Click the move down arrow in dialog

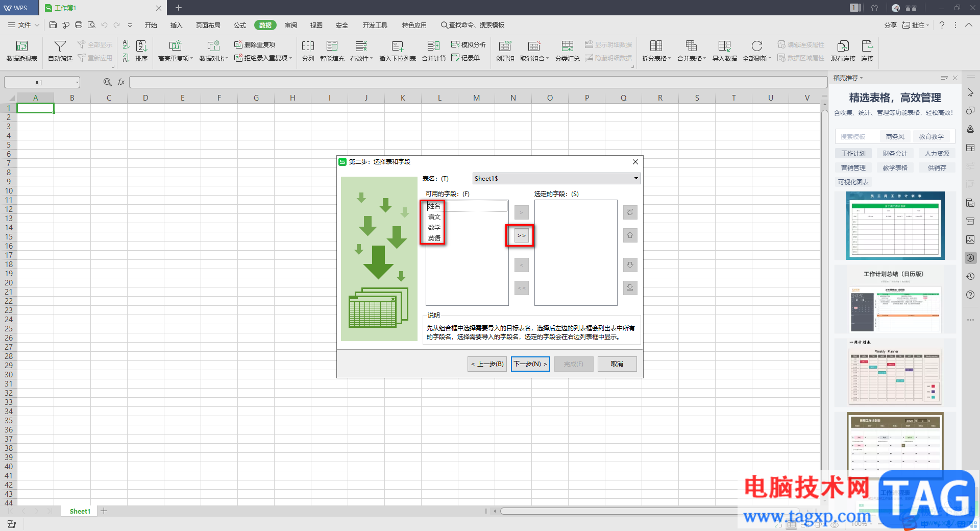[x=630, y=265]
